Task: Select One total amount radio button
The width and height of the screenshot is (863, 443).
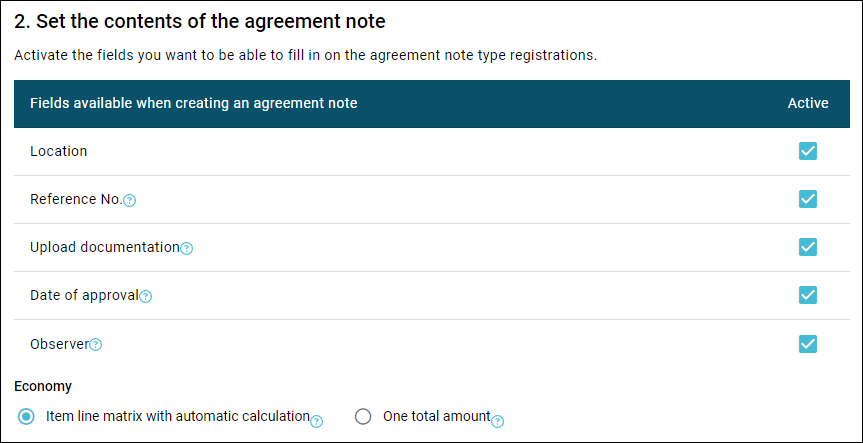Action: [x=363, y=417]
